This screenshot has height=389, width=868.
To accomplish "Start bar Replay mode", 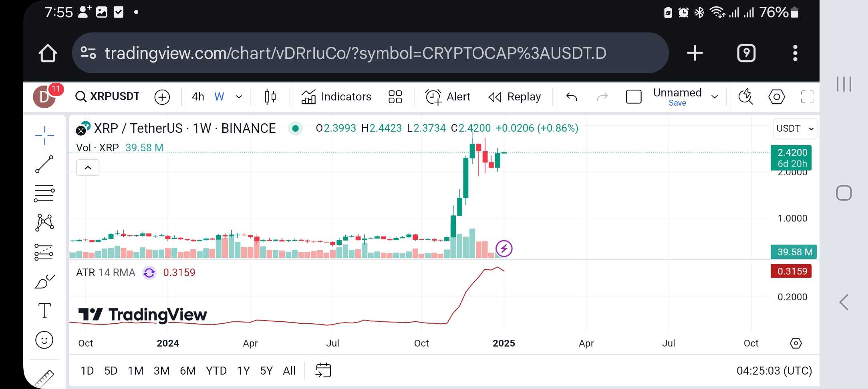I will [x=515, y=97].
